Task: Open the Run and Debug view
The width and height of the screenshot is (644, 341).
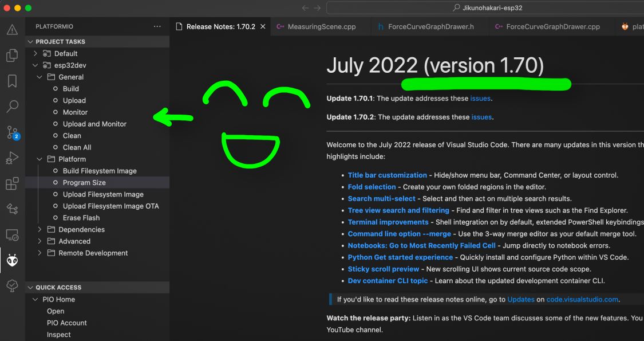Action: [x=13, y=158]
